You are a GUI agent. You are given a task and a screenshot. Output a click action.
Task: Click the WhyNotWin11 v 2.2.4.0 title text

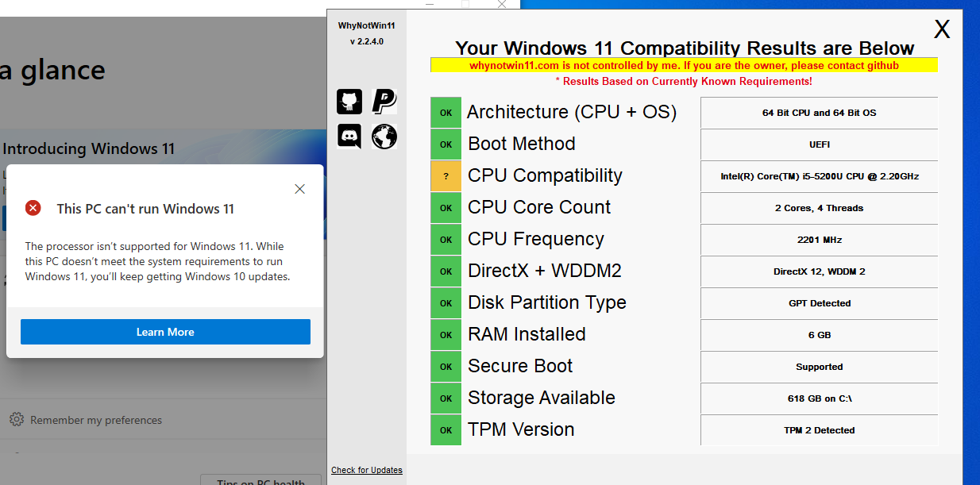366,33
